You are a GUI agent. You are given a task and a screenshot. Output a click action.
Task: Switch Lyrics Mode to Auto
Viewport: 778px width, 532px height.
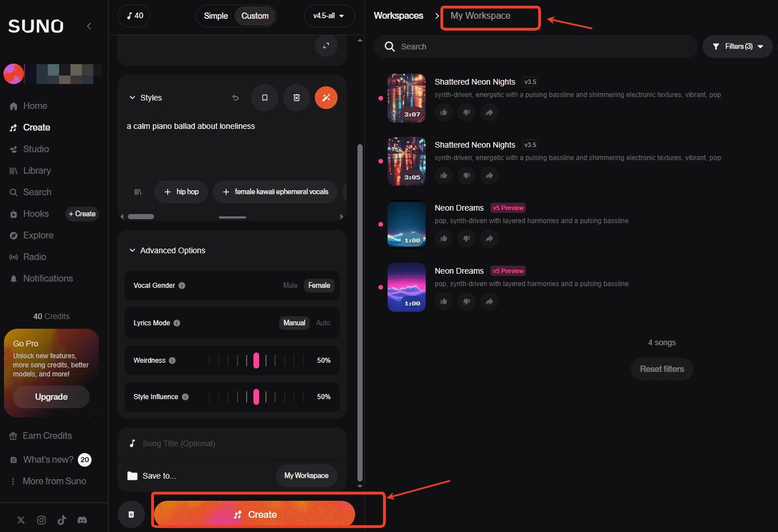pos(323,323)
